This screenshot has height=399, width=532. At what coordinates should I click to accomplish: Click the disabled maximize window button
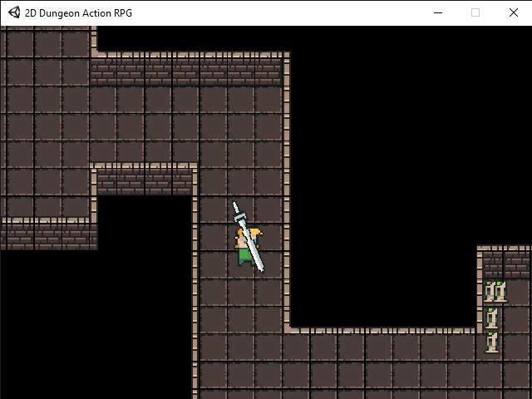tap(475, 13)
